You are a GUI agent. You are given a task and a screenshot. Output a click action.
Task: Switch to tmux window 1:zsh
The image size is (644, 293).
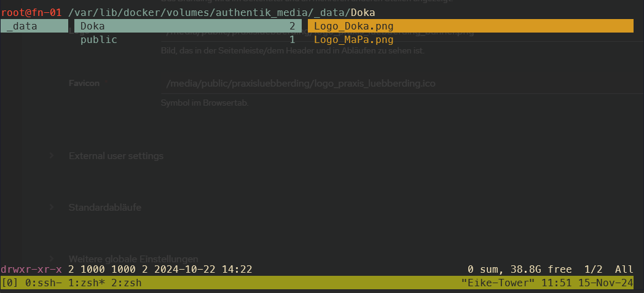pyautogui.click(x=84, y=283)
